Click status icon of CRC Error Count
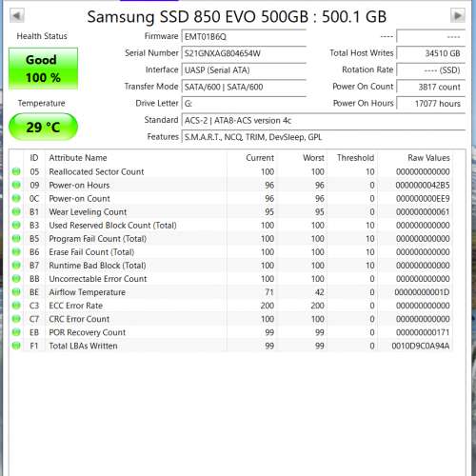This screenshot has width=476, height=476. [x=16, y=319]
